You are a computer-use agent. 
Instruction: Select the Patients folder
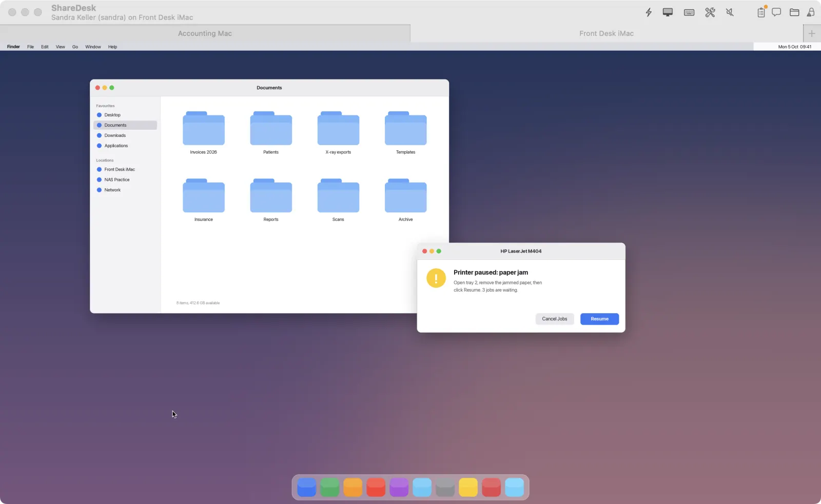pos(271,133)
